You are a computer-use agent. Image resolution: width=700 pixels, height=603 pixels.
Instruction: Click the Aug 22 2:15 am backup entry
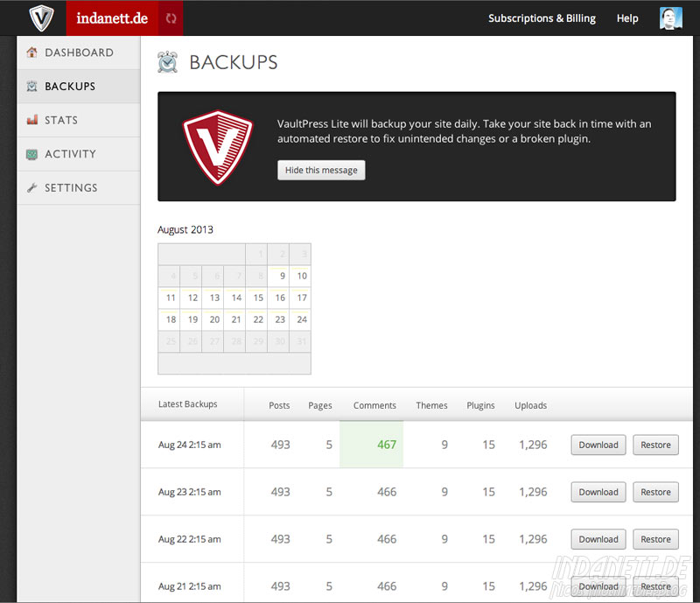tap(189, 540)
